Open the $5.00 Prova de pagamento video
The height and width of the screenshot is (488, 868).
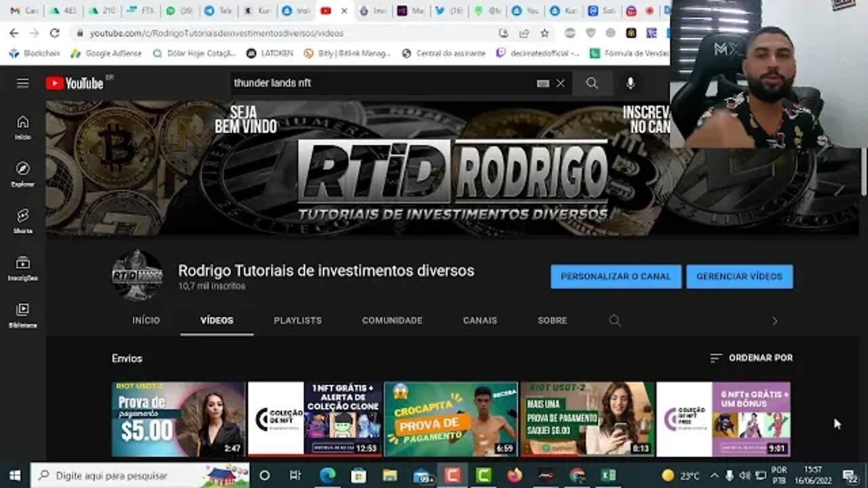point(178,419)
